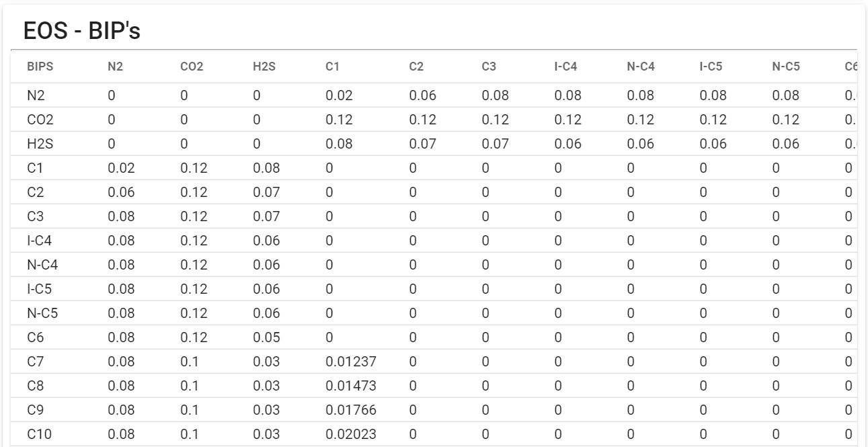Viewport: 868px width, 447px height.
Task: Select the I-C4 column header
Action: pyautogui.click(x=565, y=67)
